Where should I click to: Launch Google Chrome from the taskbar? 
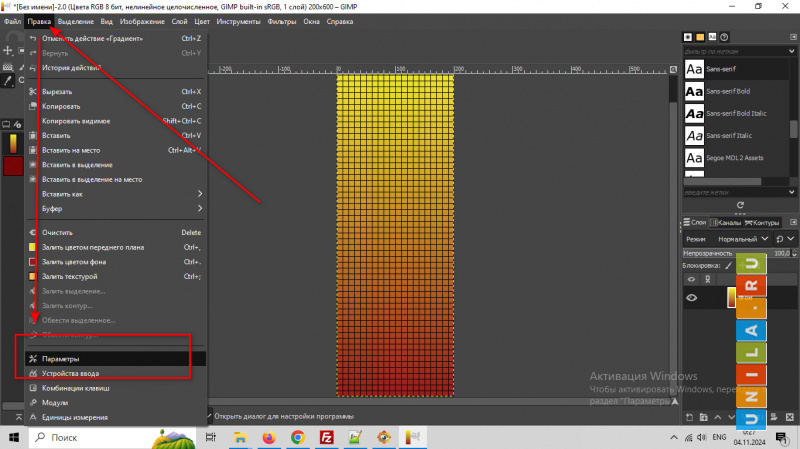point(297,437)
